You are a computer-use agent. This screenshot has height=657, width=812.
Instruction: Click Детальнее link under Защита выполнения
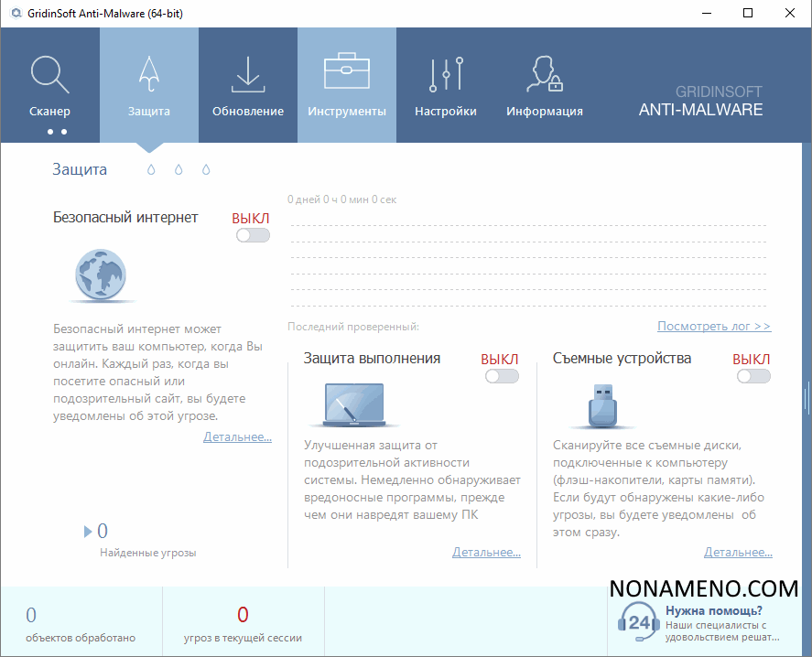point(486,553)
